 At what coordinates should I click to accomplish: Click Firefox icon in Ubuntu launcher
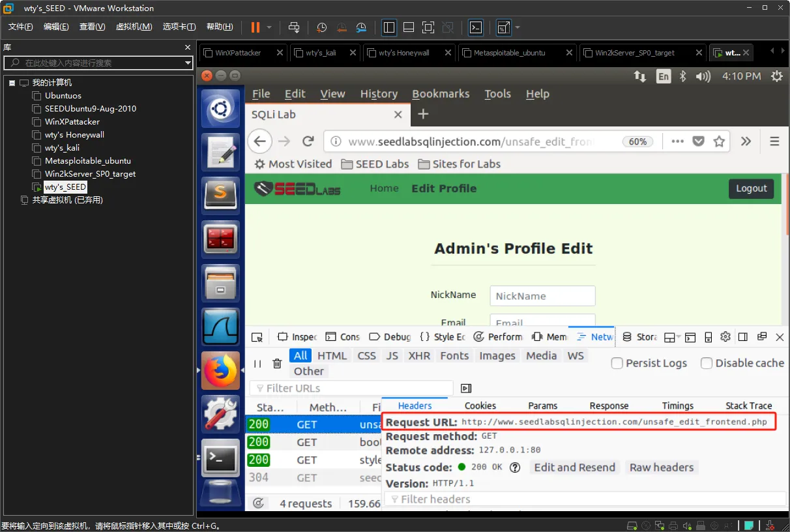220,370
